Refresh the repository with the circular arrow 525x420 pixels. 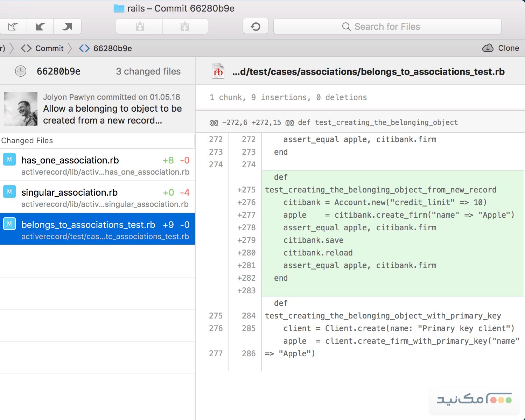255,27
